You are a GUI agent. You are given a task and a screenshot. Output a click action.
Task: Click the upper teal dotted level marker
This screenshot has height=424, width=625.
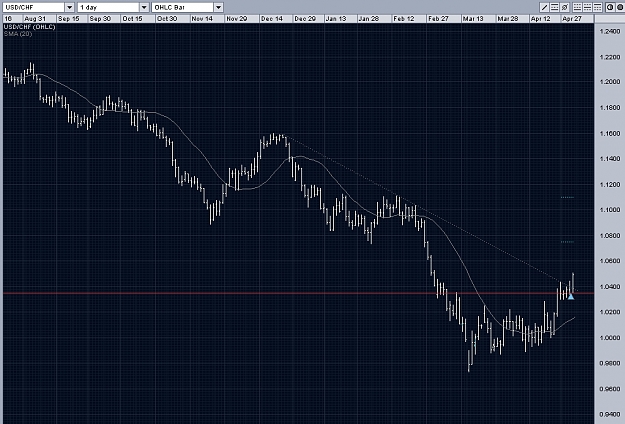[567, 197]
